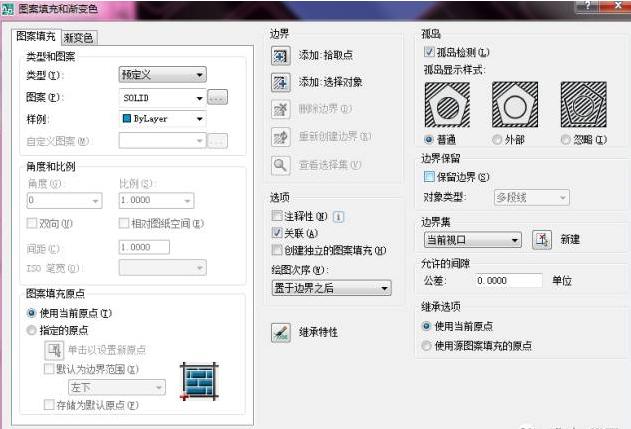Click the 查看选择集 magnifier icon
The height and width of the screenshot is (429, 631).
pos(280,165)
